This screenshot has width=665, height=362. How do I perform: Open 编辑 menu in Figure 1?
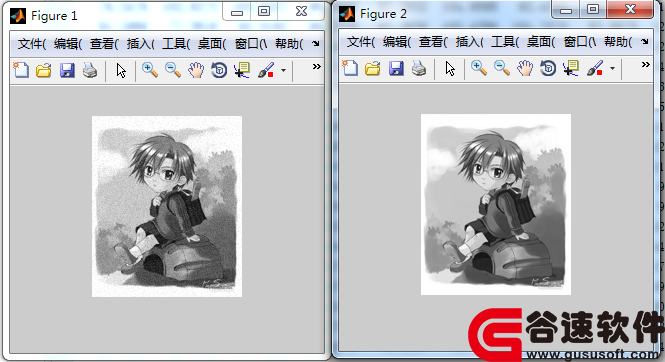pyautogui.click(x=68, y=43)
